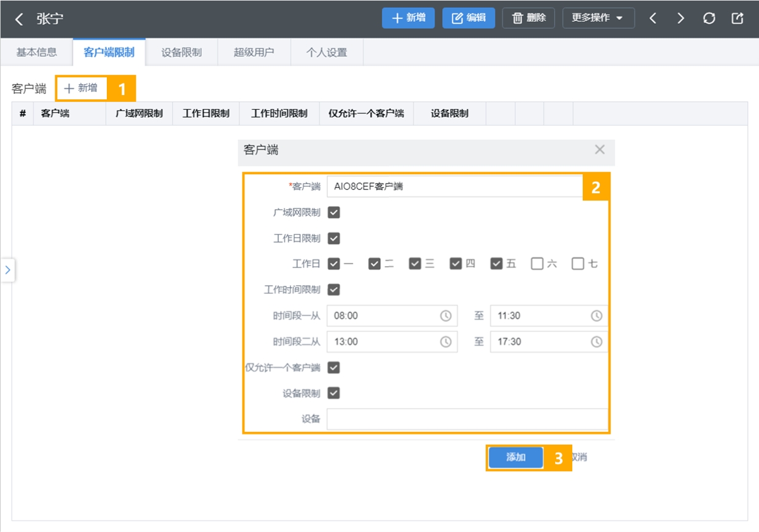Open the 设备限制 tab
This screenshot has height=532, width=759.
pos(181,52)
